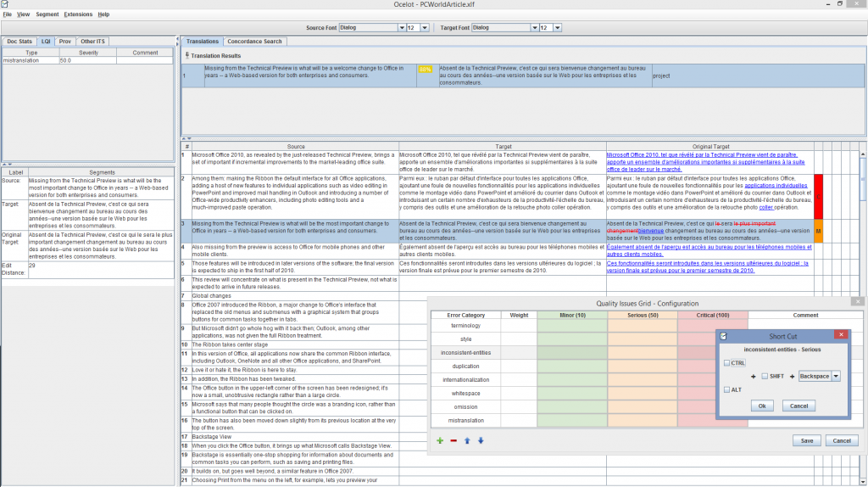The width and height of the screenshot is (868, 487).
Task: Cancel the Short Cut dialog
Action: pyautogui.click(x=798, y=406)
